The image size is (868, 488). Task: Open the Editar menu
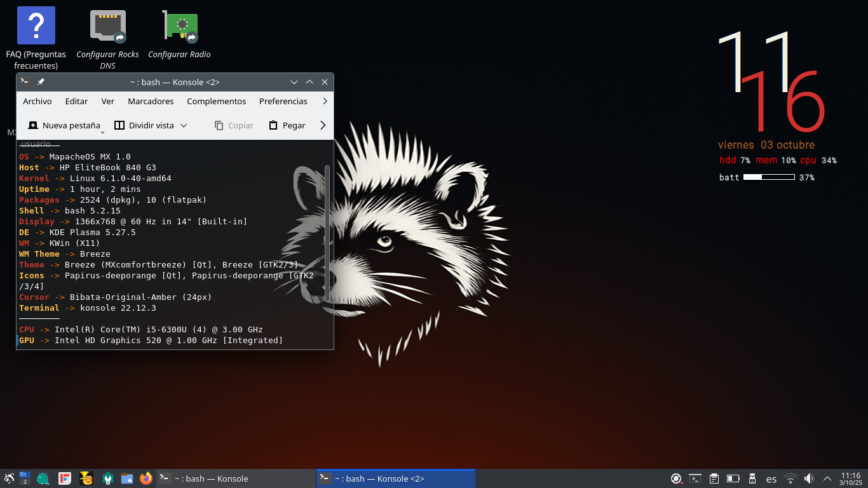click(76, 101)
